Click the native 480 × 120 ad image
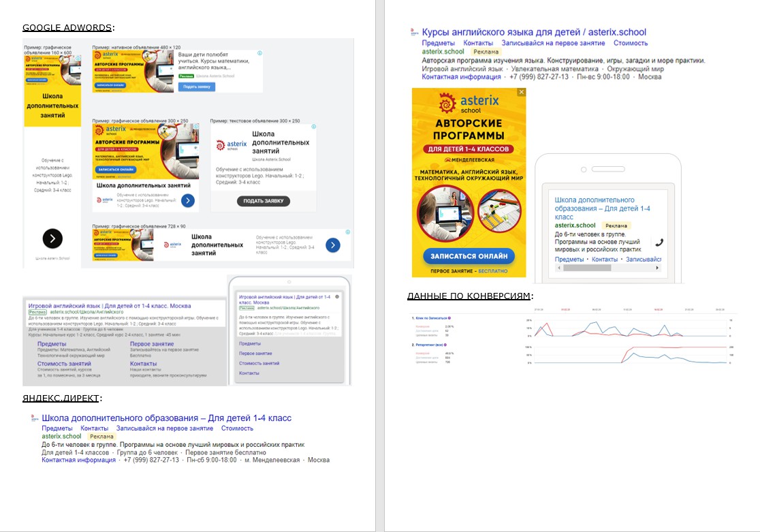Image resolution: width=760 pixels, height=532 pixels. (x=133, y=72)
